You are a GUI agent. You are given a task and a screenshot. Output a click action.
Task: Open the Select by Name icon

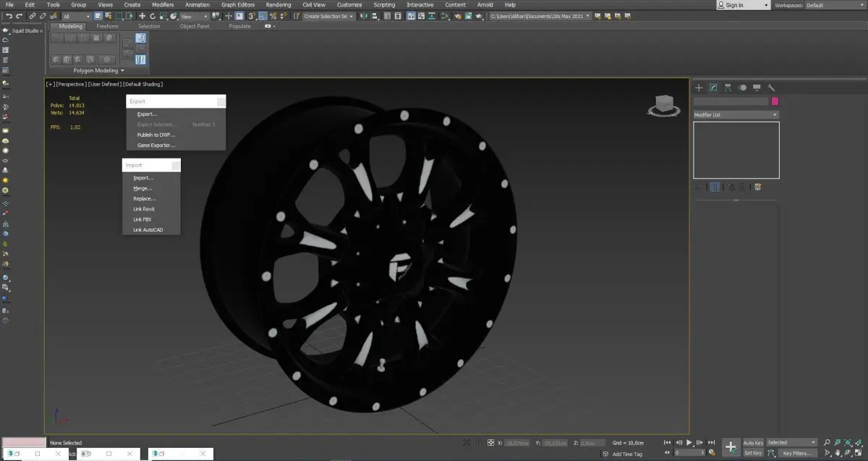pos(109,16)
